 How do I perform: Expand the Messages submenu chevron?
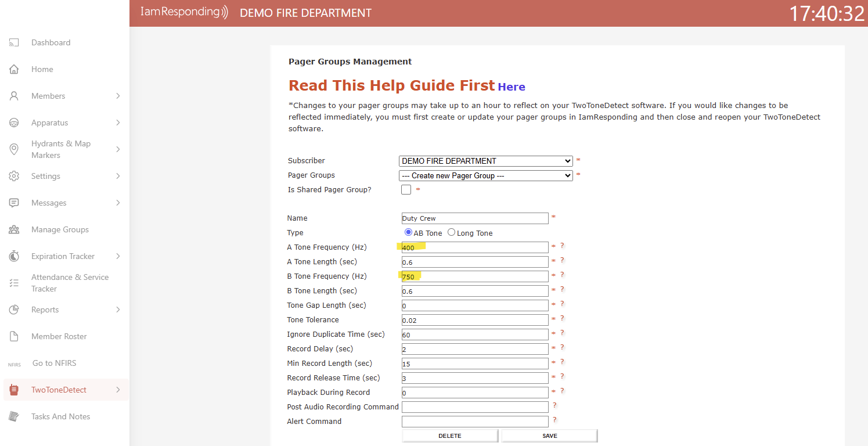pyautogui.click(x=118, y=203)
